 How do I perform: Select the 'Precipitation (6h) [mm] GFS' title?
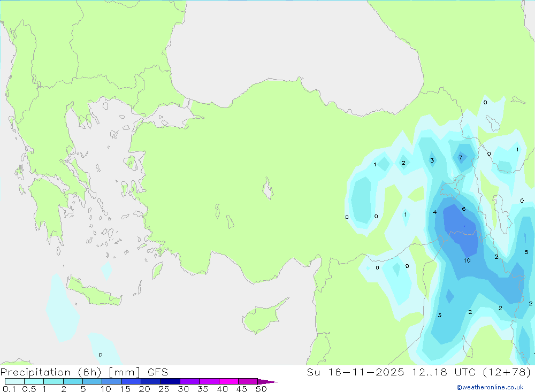pos(84,372)
